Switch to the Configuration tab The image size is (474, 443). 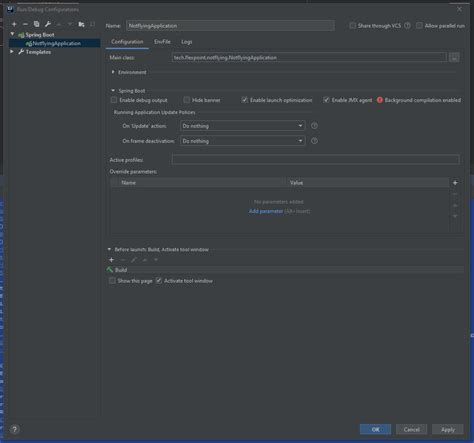click(x=127, y=42)
